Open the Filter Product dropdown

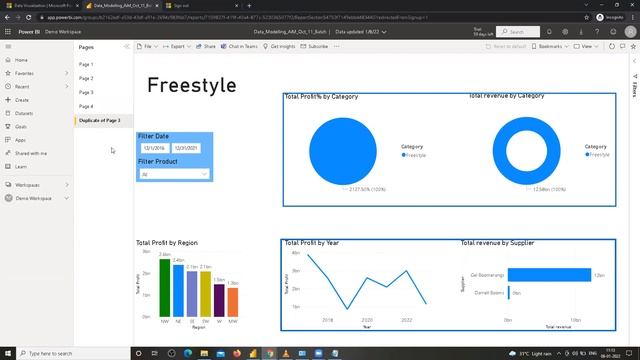point(174,174)
